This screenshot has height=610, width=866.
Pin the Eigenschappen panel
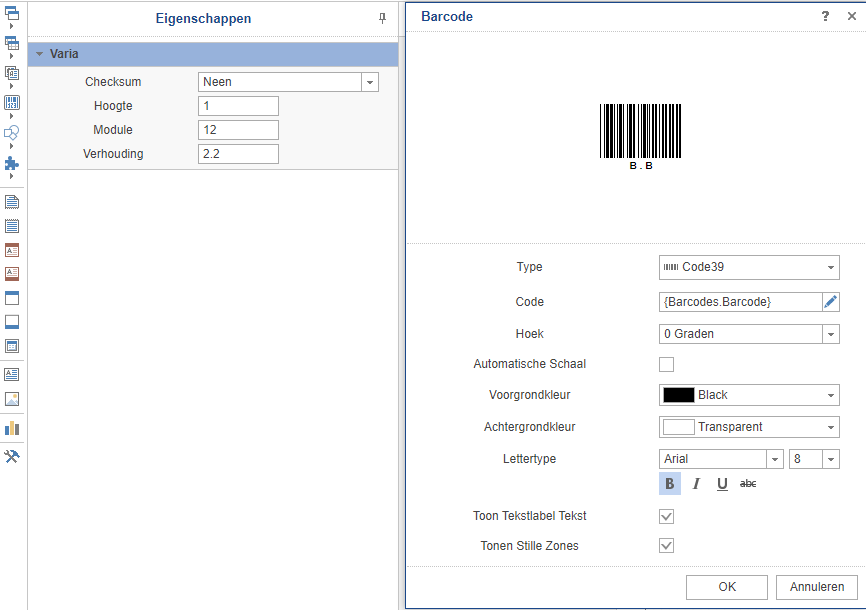coord(382,18)
